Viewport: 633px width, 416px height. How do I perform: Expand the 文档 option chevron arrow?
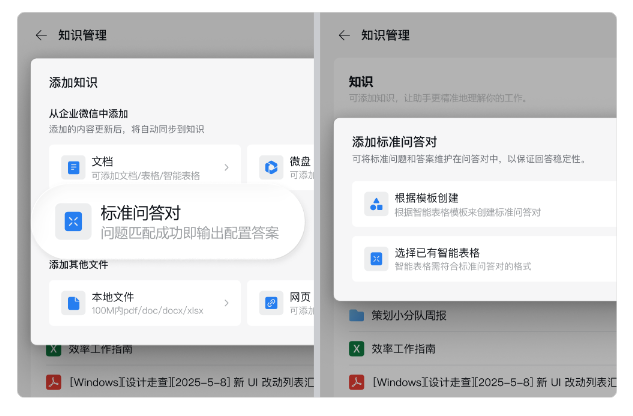point(226,168)
